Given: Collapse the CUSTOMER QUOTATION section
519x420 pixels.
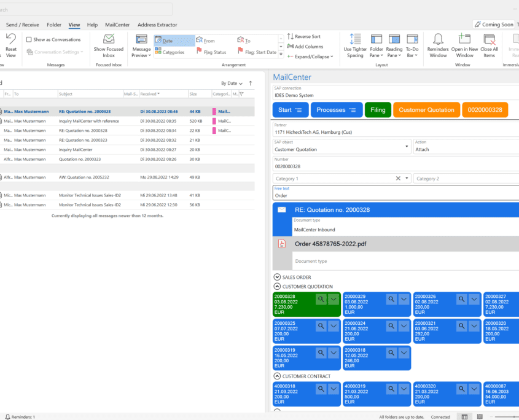Looking at the screenshot, I should coord(278,286).
